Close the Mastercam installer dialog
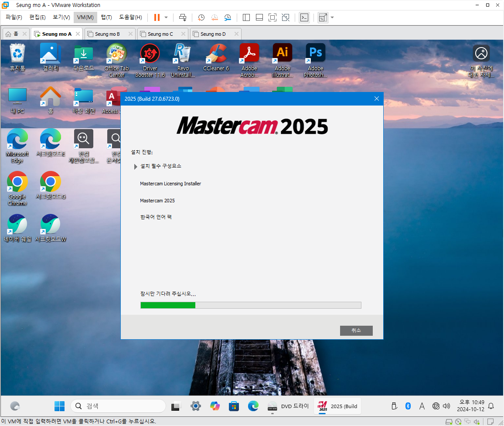This screenshot has height=426, width=504. pyautogui.click(x=376, y=99)
